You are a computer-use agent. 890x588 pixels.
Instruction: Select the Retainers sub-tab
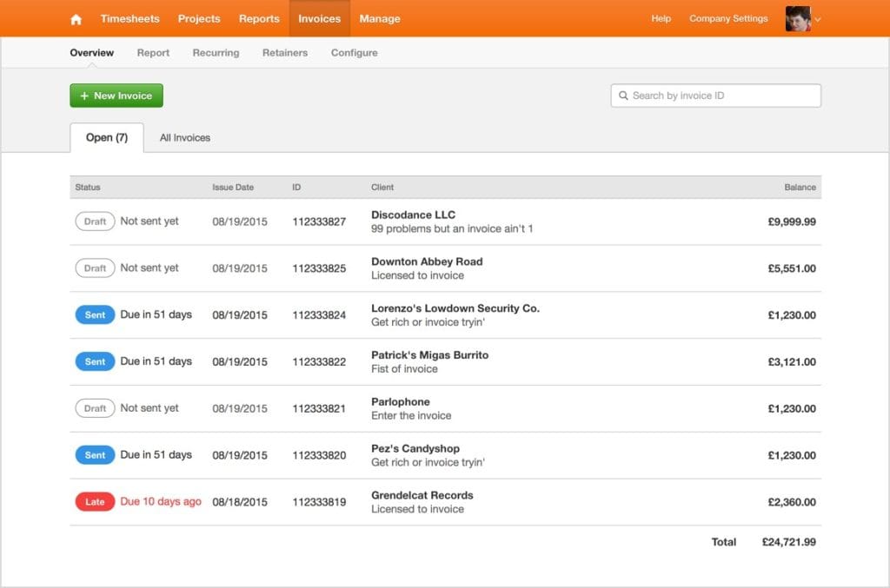tap(285, 53)
